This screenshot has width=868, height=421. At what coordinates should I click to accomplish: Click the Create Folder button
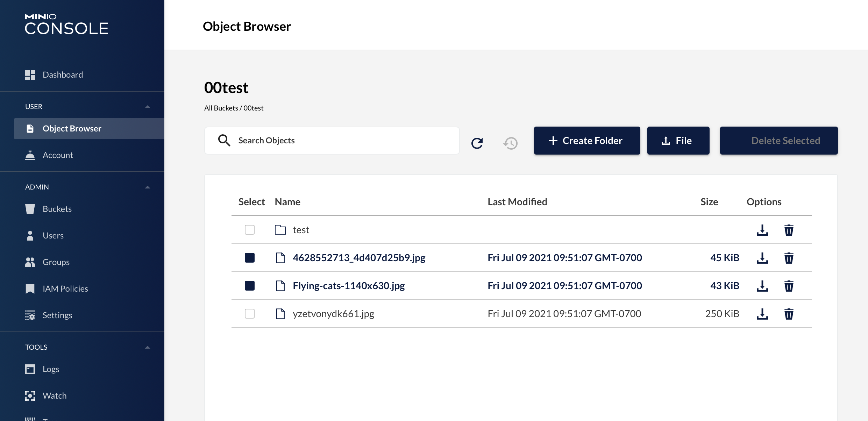coord(587,141)
